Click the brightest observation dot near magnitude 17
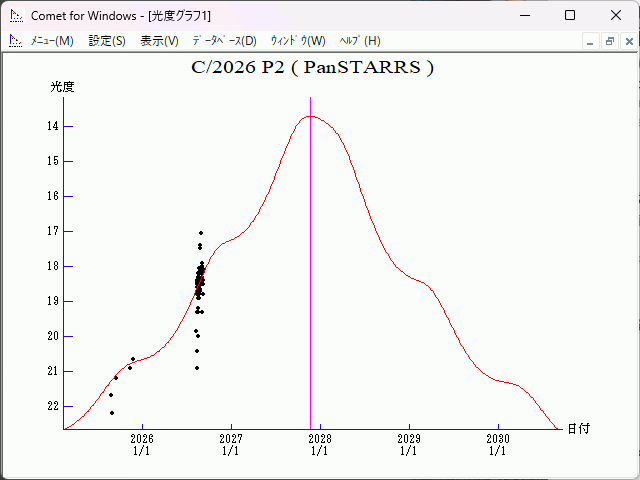Screen dimensions: 640x480 click(x=201, y=233)
